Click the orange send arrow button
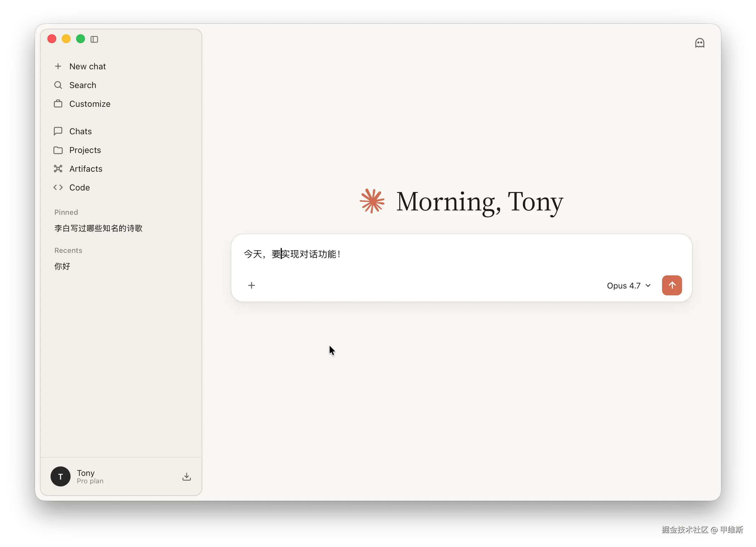The width and height of the screenshot is (756, 547). point(672,285)
